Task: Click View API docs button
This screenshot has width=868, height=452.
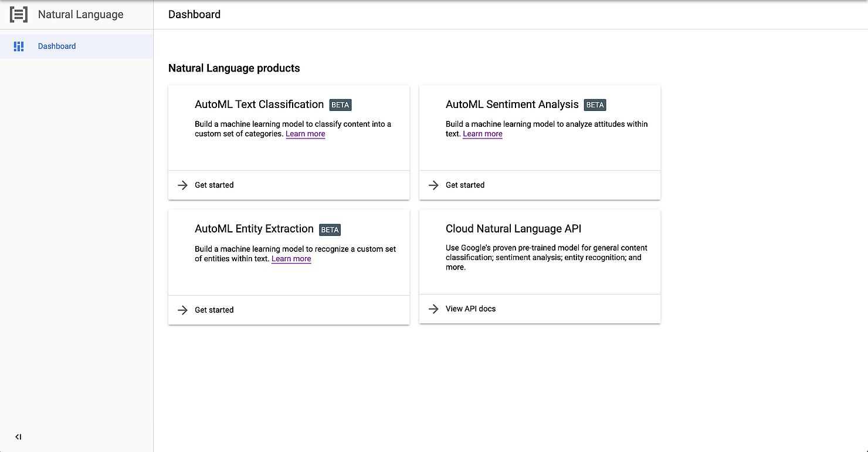Action: point(470,309)
